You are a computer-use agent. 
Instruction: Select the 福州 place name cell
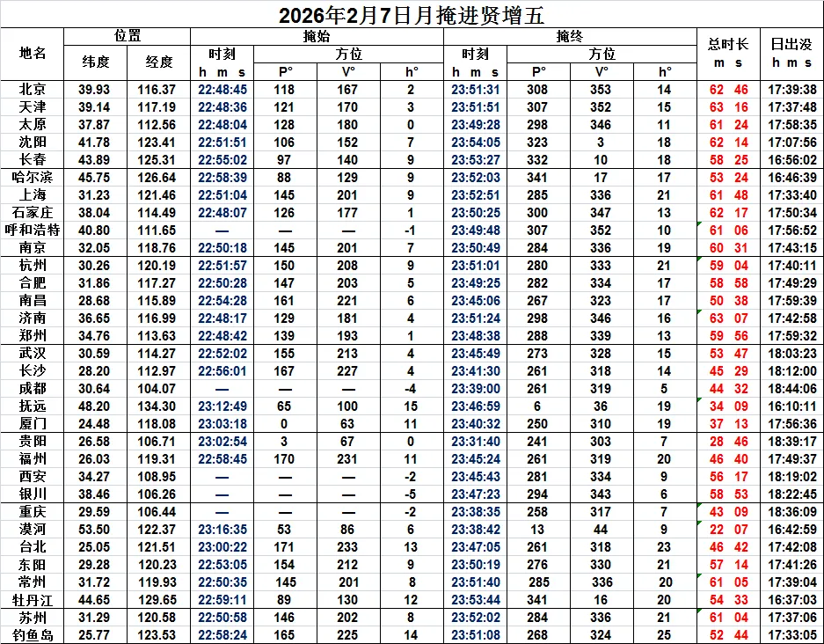pos(32,459)
